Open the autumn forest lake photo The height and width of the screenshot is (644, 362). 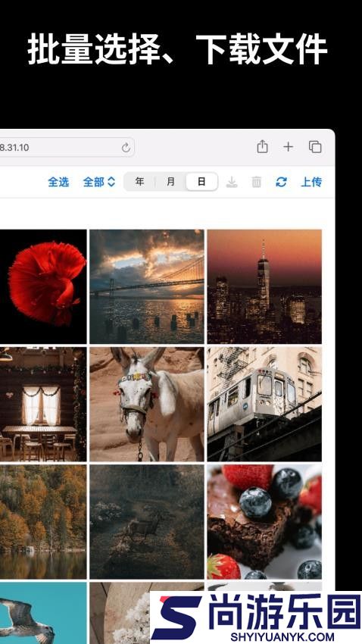pyautogui.click(x=43, y=521)
